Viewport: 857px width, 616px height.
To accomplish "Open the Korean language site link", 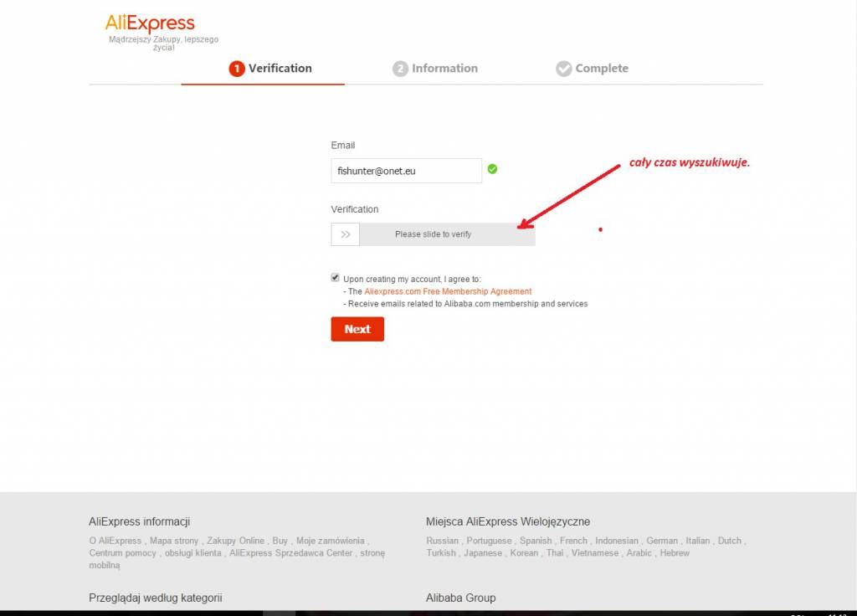I will (x=524, y=553).
